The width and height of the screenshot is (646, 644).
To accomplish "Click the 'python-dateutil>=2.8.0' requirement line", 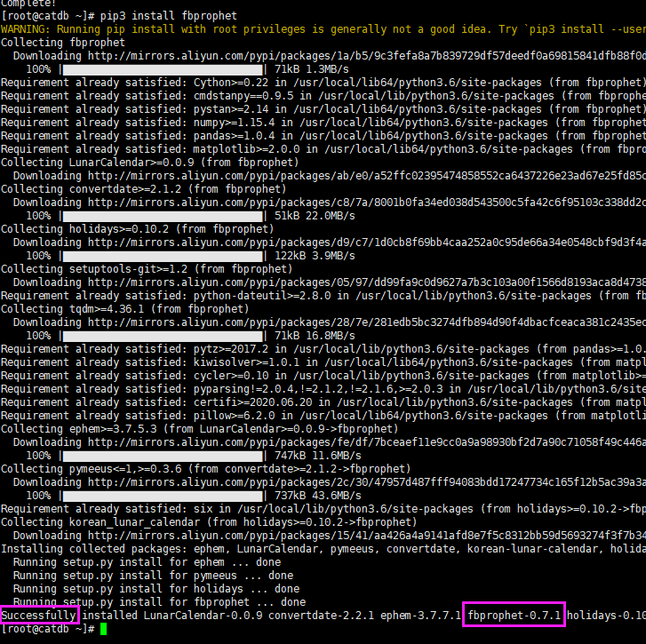I will point(323,296).
